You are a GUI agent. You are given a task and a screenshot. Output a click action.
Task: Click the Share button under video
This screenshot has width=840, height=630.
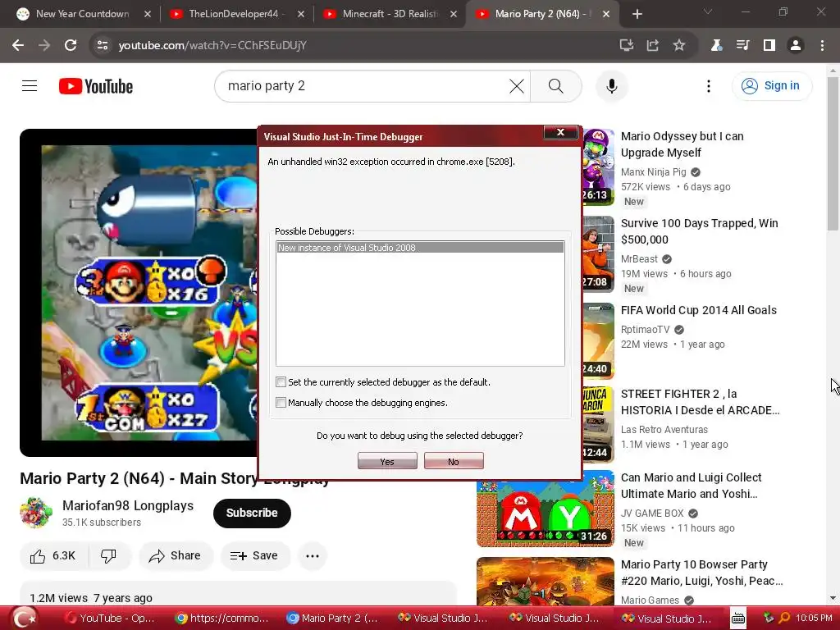point(176,556)
